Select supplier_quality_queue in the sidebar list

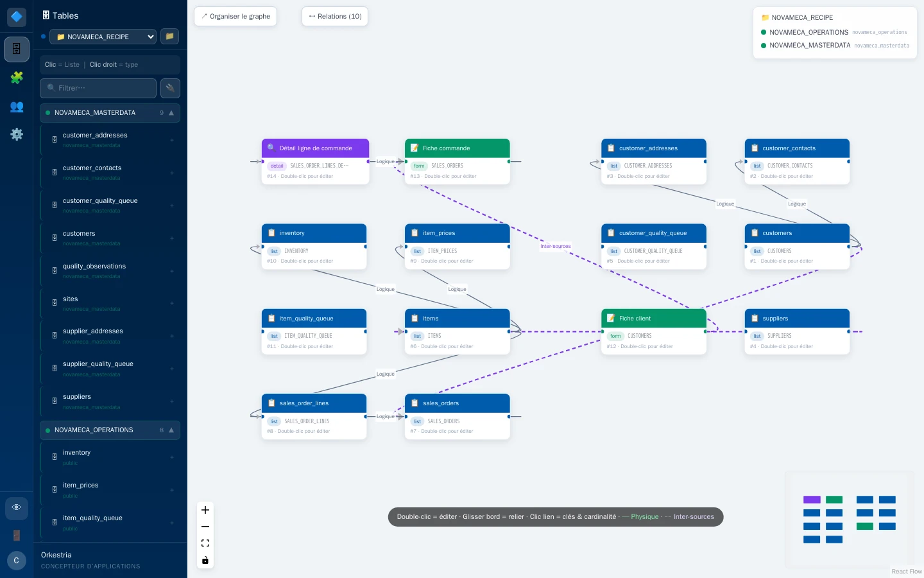click(x=110, y=368)
